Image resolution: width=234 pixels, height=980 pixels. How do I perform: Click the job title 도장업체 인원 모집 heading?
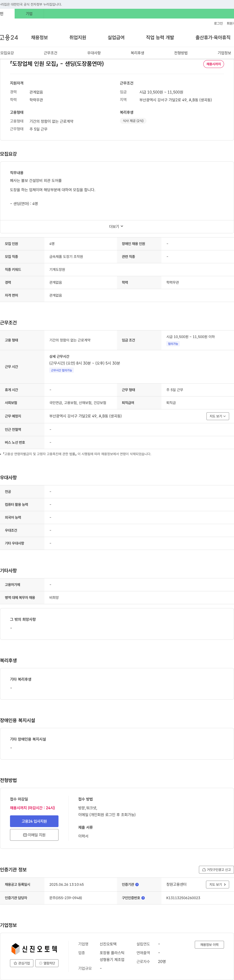tap(57, 64)
